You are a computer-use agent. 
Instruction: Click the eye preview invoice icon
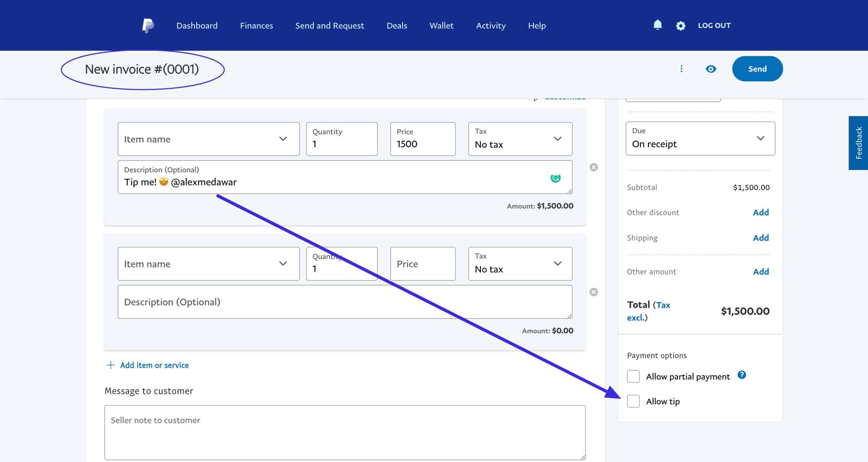click(711, 69)
